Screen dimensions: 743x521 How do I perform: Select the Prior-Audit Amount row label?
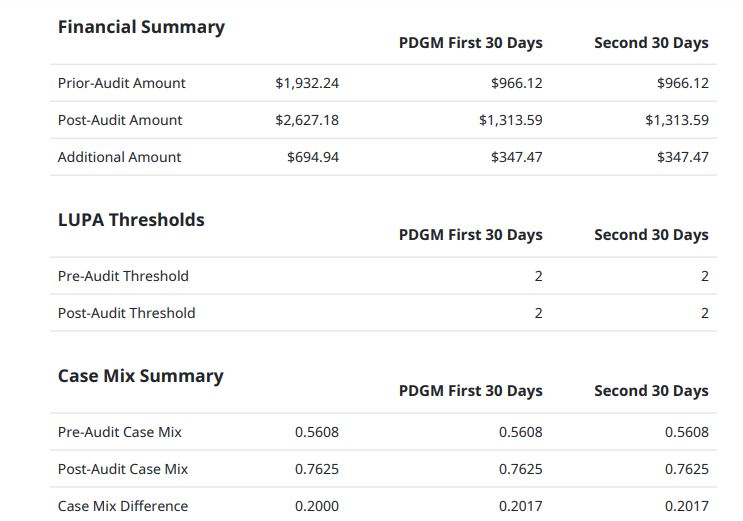[122, 83]
